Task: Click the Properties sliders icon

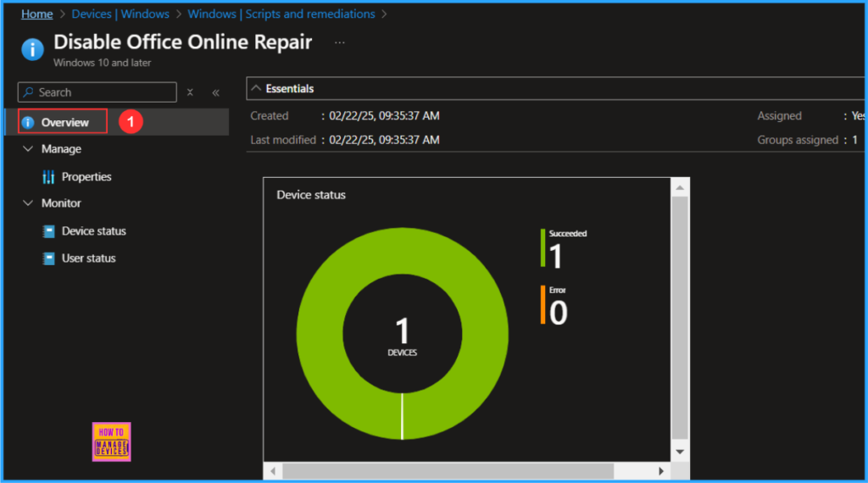Action: tap(48, 176)
